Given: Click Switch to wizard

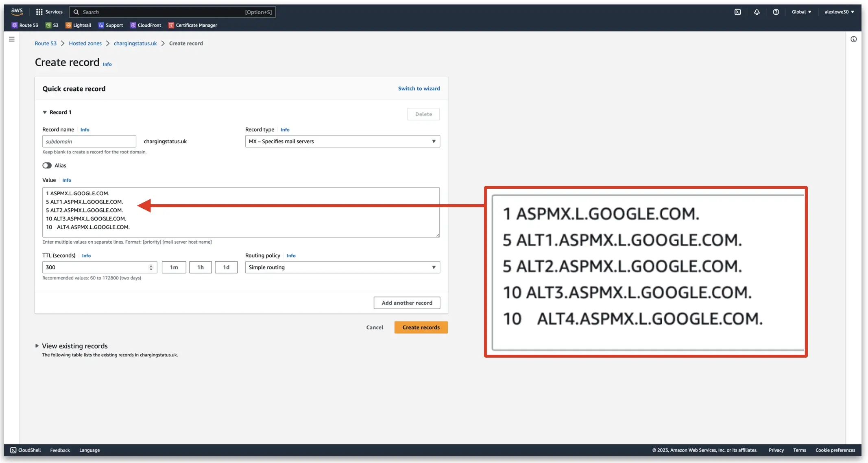Looking at the screenshot, I should (419, 88).
